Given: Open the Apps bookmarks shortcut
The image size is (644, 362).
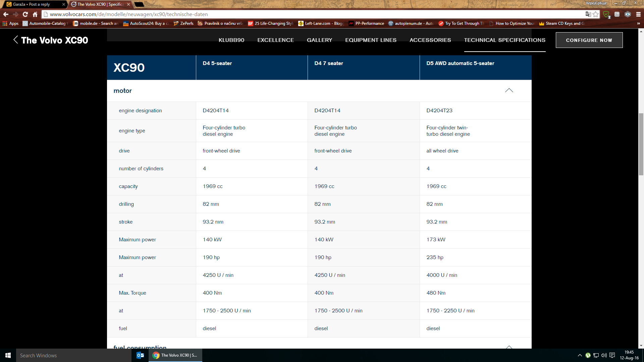Looking at the screenshot, I should coord(10,23).
